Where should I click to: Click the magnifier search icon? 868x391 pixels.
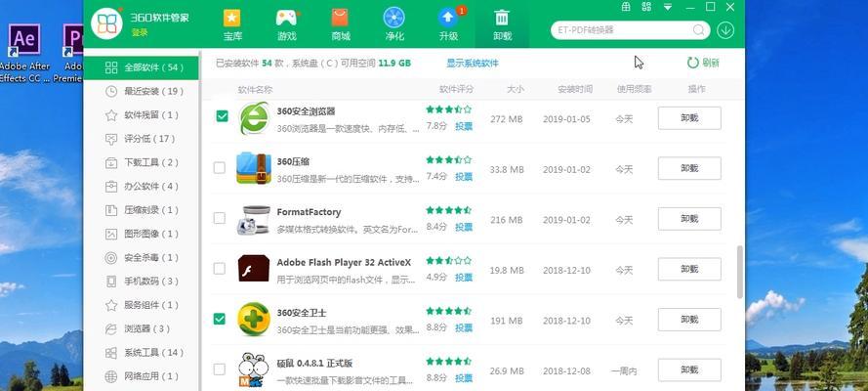[x=699, y=30]
